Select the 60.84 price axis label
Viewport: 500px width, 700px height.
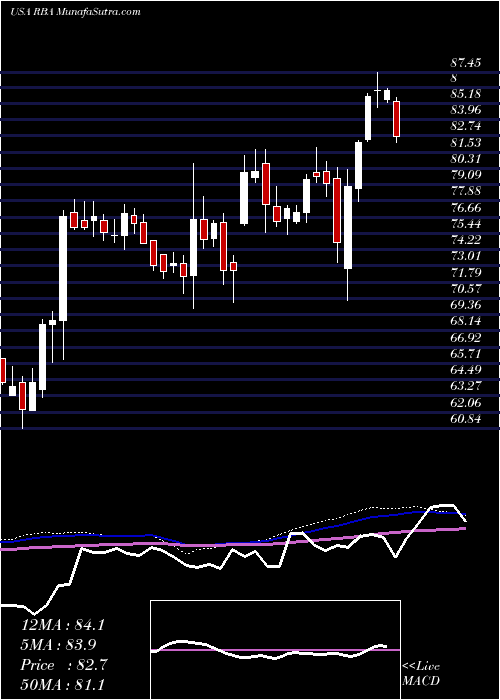coord(466,419)
